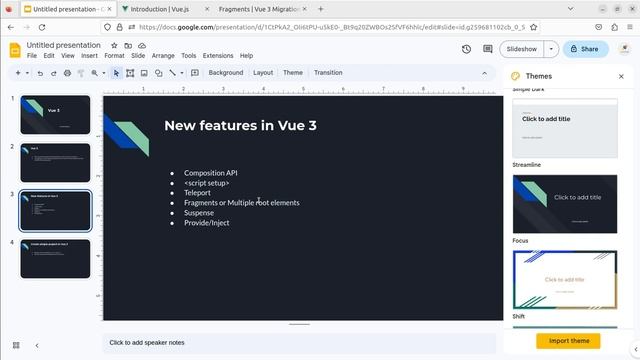
Task: Open the browser application menu
Action: click(630, 27)
